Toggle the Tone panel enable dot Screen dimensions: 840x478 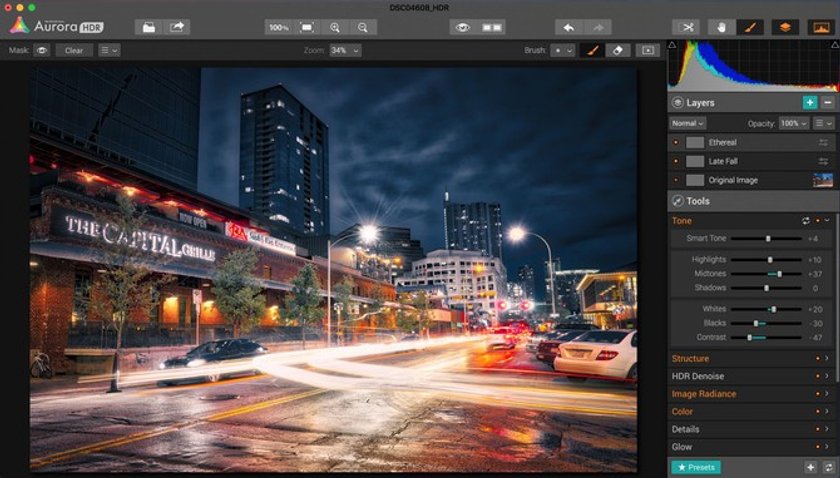click(818, 221)
